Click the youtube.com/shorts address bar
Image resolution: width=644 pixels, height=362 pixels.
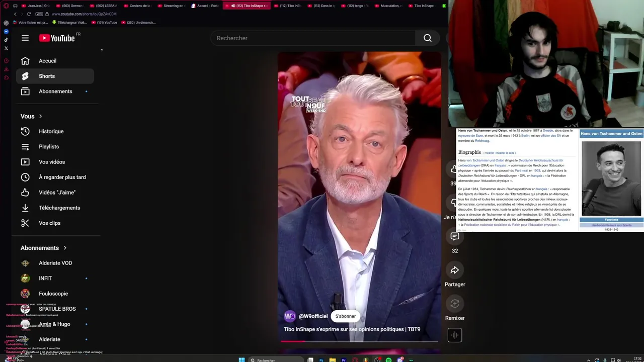pos(84,14)
